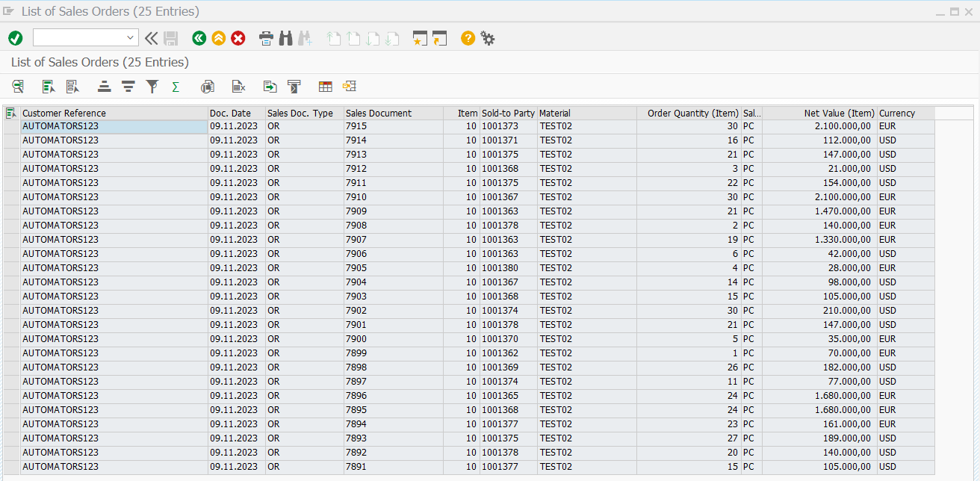Click the Sort Ascending icon
Screen dimensions: 980x481
click(x=105, y=87)
